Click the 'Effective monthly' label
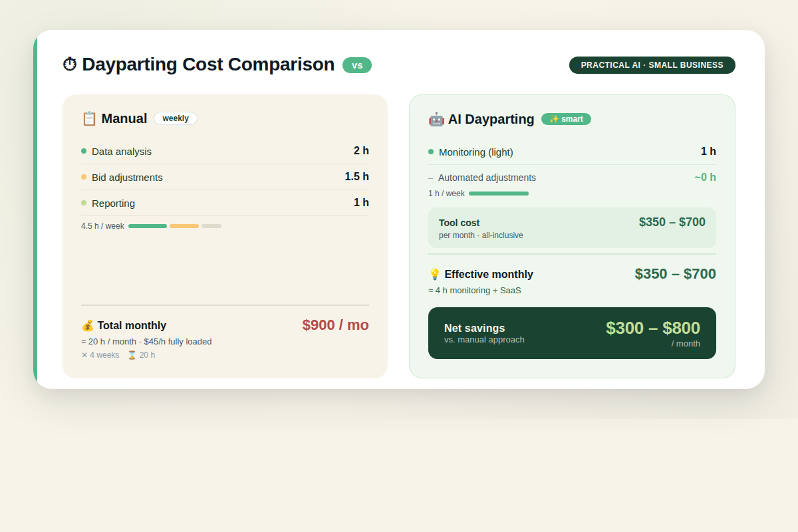The width and height of the screenshot is (798, 532). coord(489,275)
